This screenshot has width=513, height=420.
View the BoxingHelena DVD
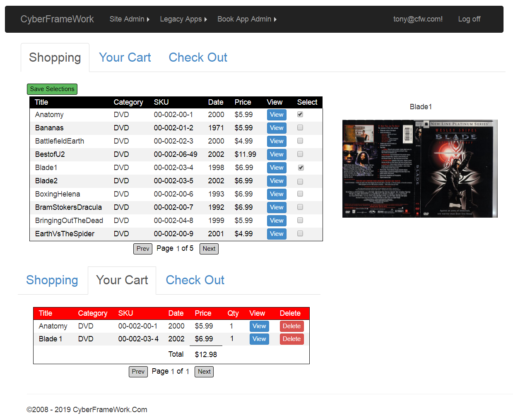coord(277,194)
